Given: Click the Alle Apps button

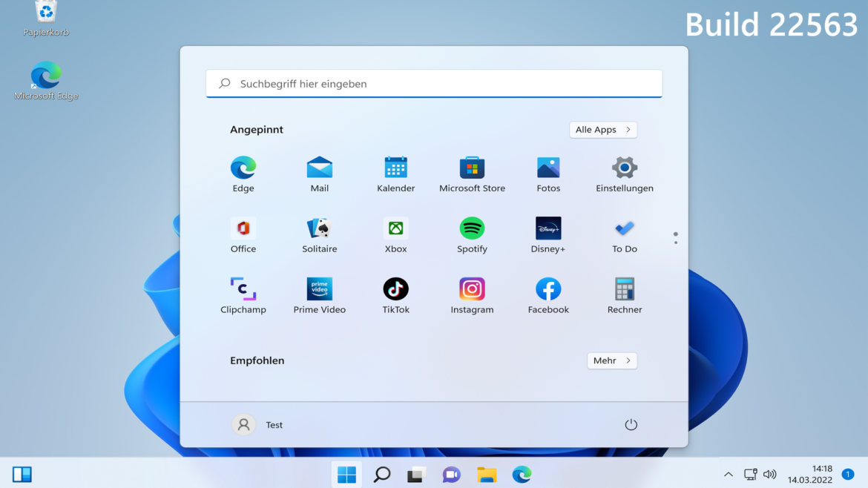Looking at the screenshot, I should (603, 130).
